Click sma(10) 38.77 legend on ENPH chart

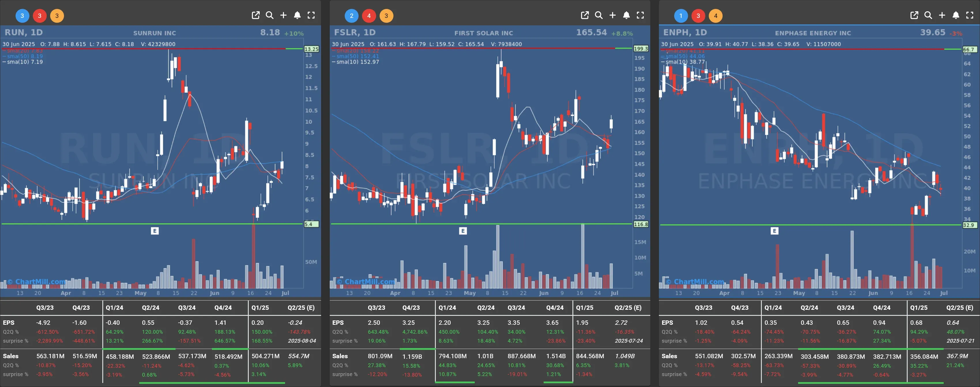tap(683, 62)
